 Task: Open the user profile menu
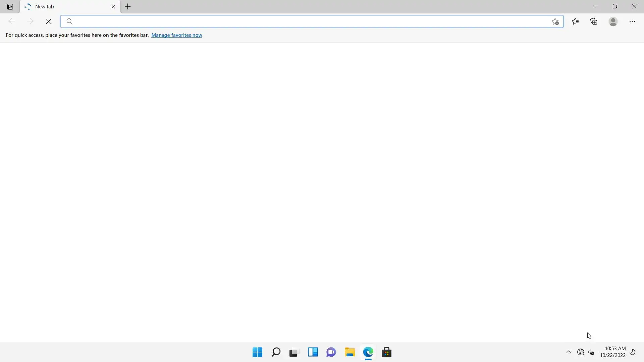pyautogui.click(x=613, y=21)
